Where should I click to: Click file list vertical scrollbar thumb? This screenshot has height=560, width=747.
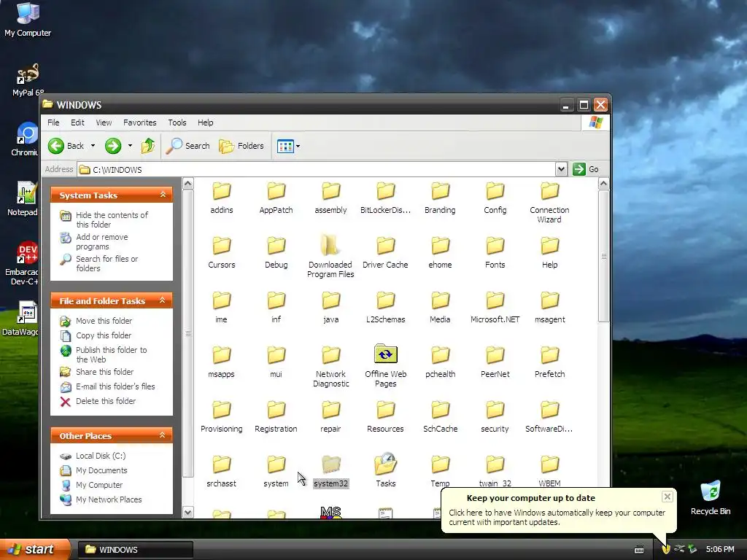603,256
